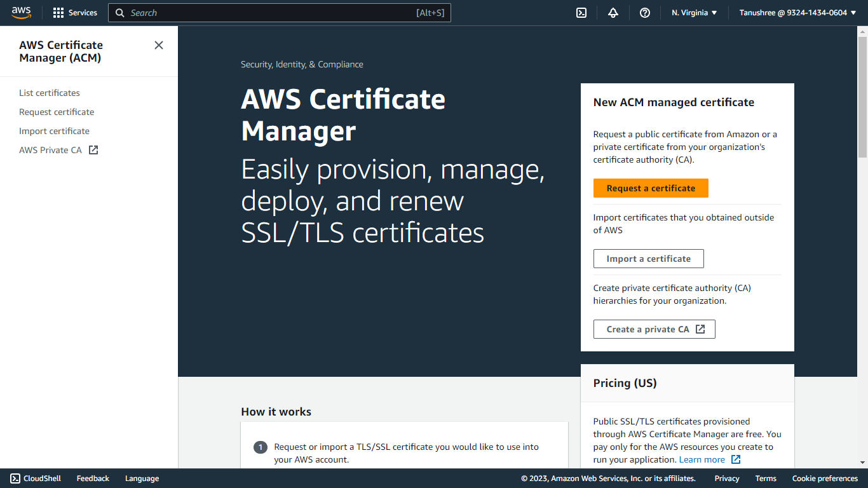868x488 pixels.
Task: Click the New ACM managed certificate heading
Action: [674, 102]
